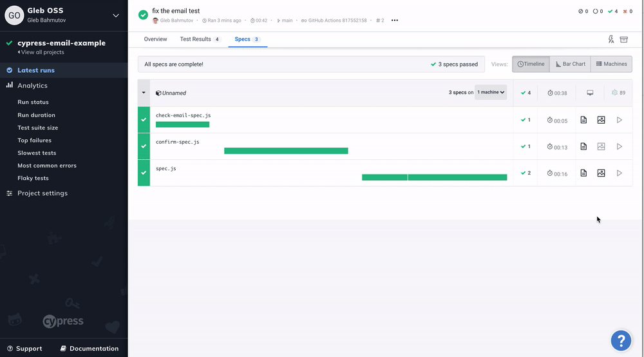Image resolution: width=644 pixels, height=357 pixels.
Task: View output for confirm-spec.js
Action: pyautogui.click(x=583, y=147)
